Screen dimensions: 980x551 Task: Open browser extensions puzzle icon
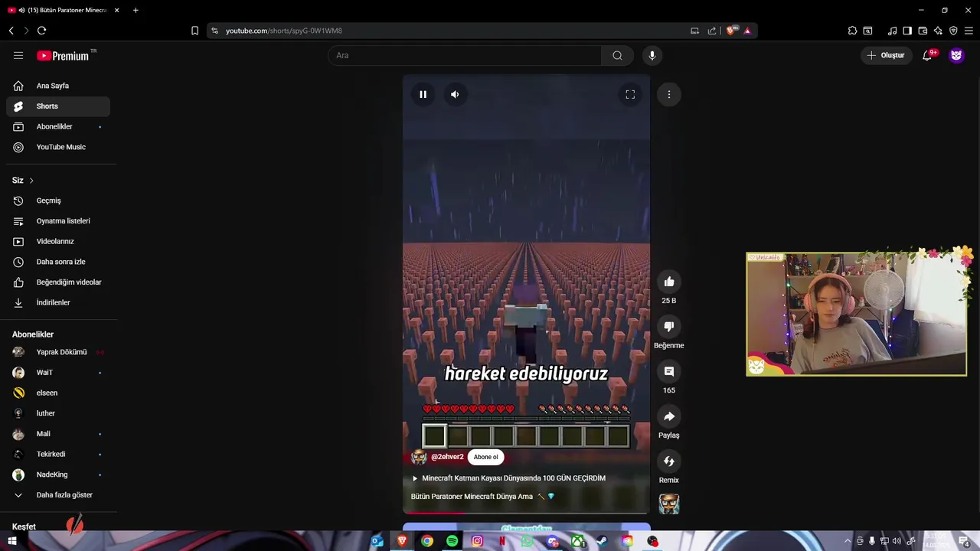tap(852, 31)
